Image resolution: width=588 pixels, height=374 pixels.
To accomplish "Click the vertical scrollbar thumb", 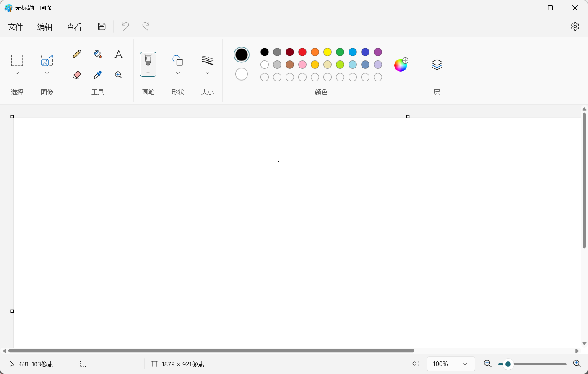I will click(x=584, y=180).
